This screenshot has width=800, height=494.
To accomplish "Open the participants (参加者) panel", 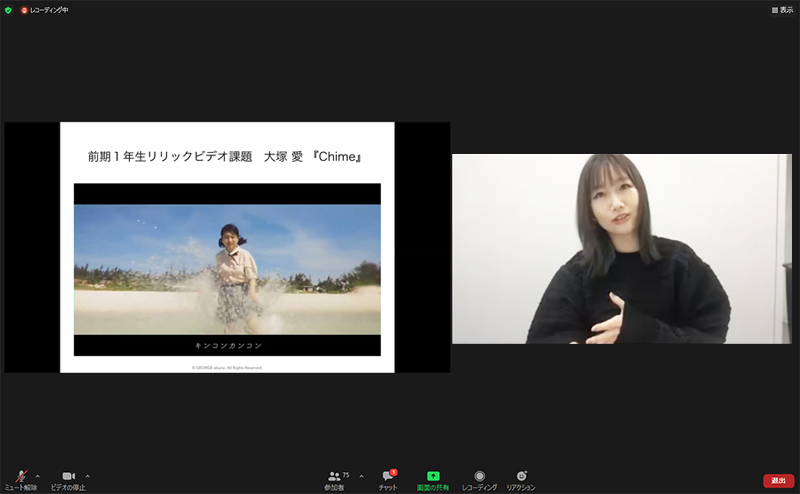I will (x=334, y=478).
